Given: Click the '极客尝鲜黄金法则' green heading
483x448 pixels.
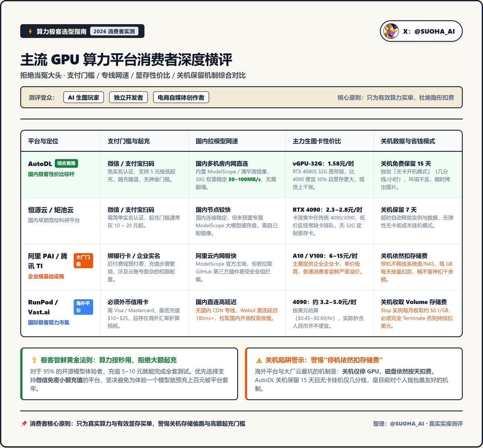Looking at the screenshot, I should tap(109, 360).
